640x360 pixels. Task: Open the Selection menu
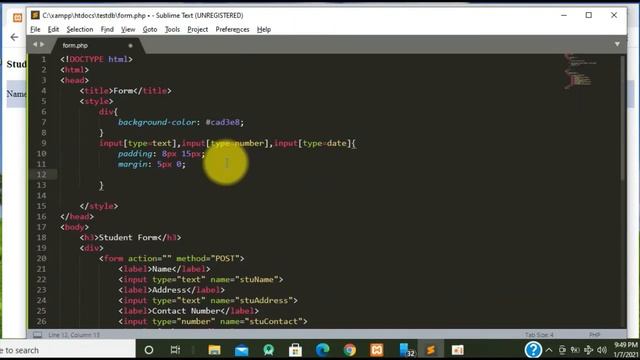tap(80, 29)
